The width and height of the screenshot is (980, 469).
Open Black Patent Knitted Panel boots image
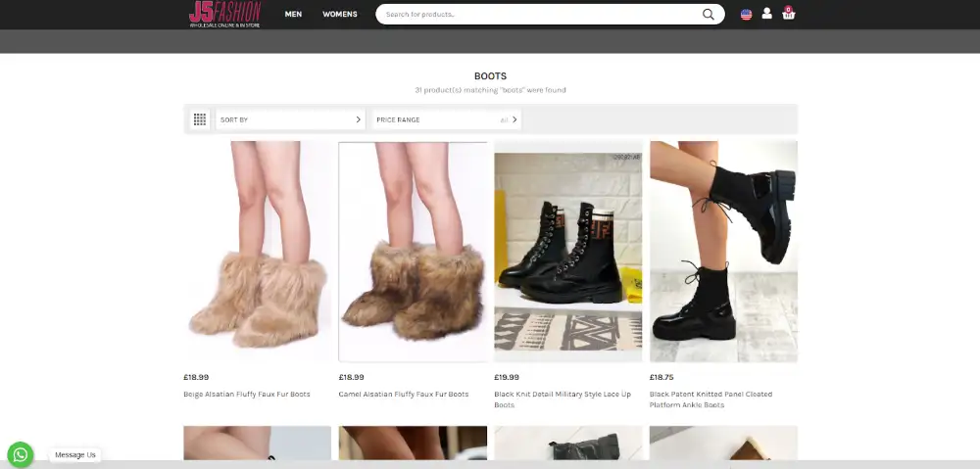[x=724, y=251]
